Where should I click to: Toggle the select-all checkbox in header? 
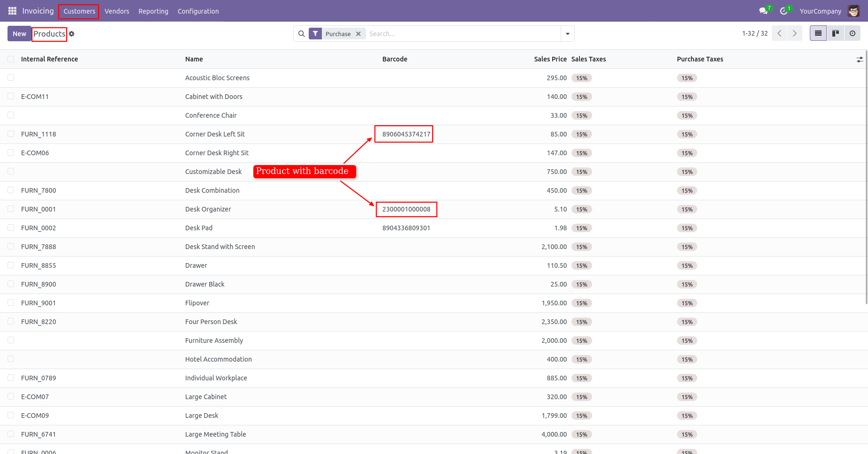coord(11,59)
